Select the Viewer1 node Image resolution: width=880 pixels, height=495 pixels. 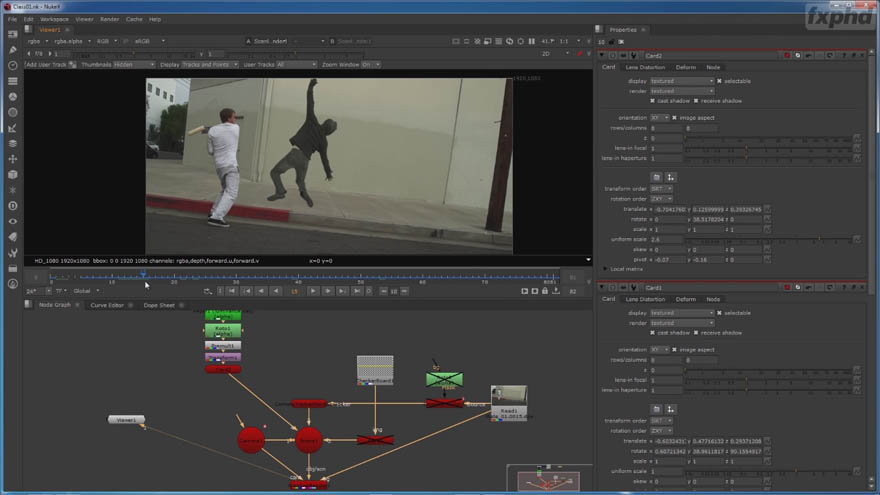click(126, 420)
